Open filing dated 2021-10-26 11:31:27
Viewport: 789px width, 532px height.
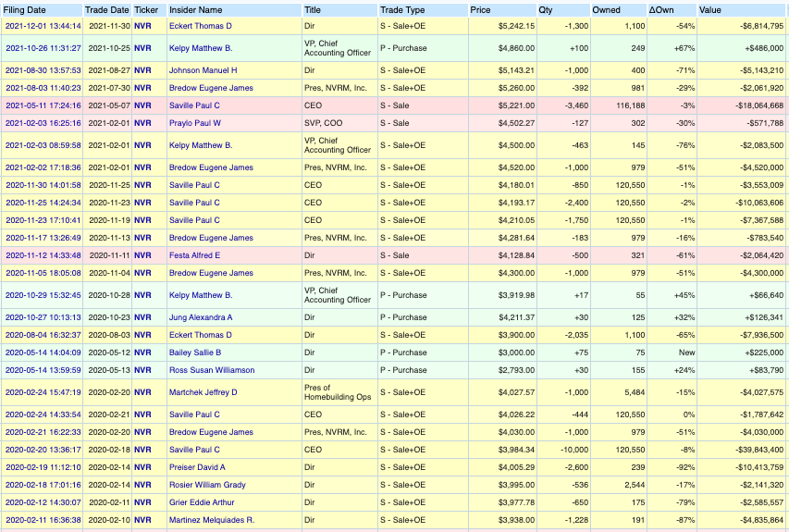43,48
